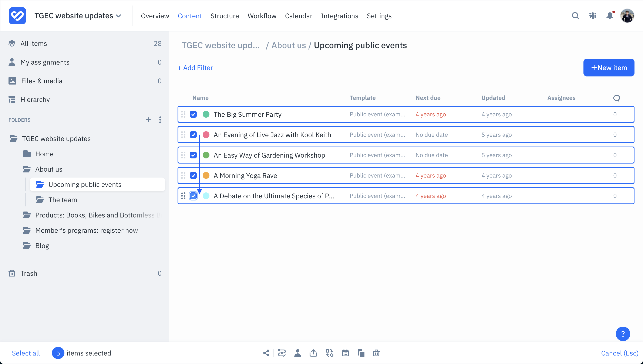This screenshot has width=643, height=364.
Task: Uncheck The Big Summer Party checkbox
Action: coord(193,114)
